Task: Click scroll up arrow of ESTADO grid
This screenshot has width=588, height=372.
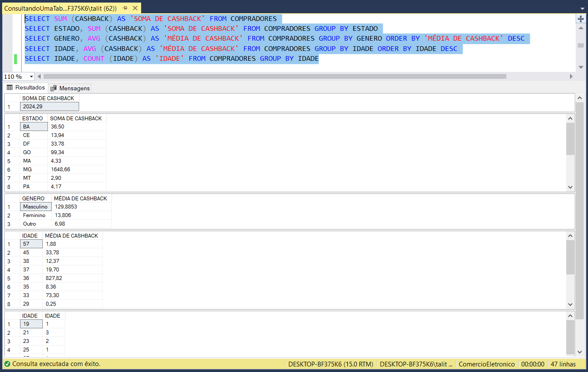Action: [570, 118]
